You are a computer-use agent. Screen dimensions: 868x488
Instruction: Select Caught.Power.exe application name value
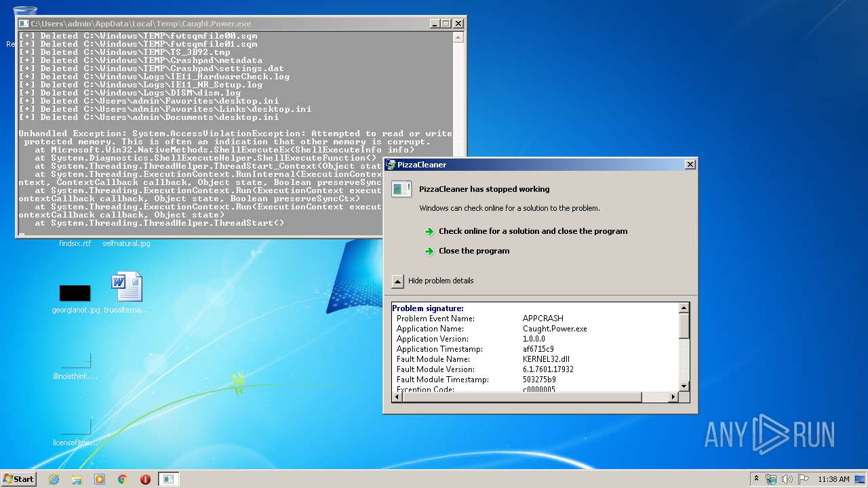pyautogui.click(x=555, y=329)
